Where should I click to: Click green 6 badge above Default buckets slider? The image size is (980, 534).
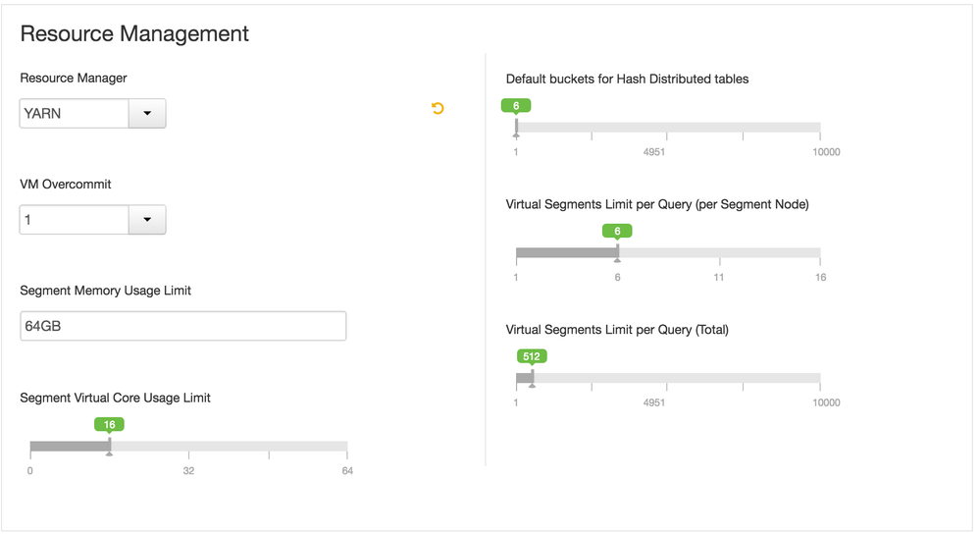pyautogui.click(x=516, y=106)
